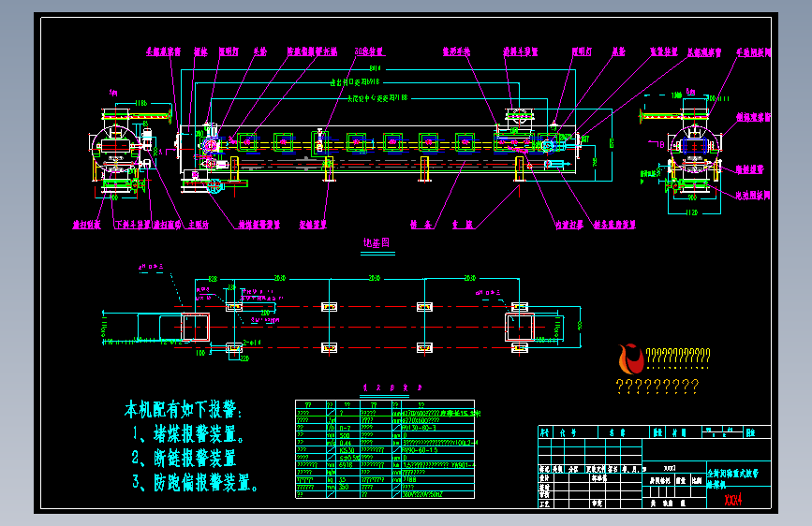This screenshot has width=812, height=526.
Task: Select the line 2、断链报警装置
Action: pyautogui.click(x=184, y=459)
